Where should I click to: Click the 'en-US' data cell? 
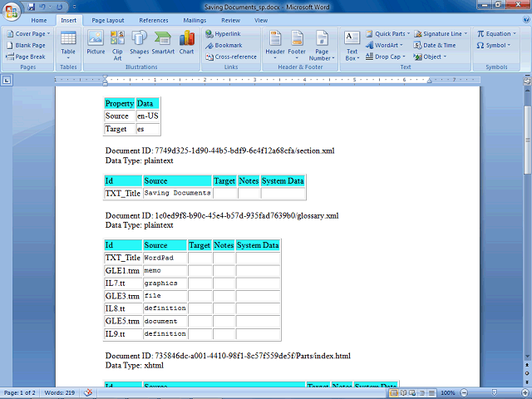coord(148,116)
